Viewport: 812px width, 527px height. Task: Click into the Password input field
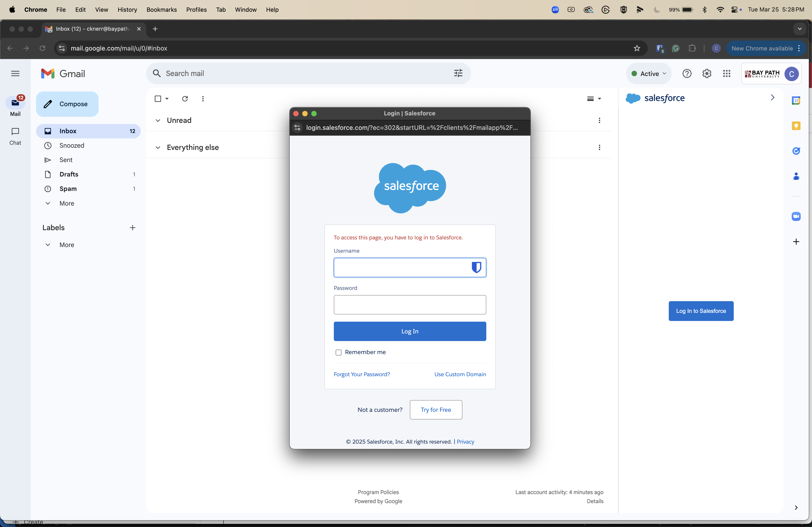(410, 305)
